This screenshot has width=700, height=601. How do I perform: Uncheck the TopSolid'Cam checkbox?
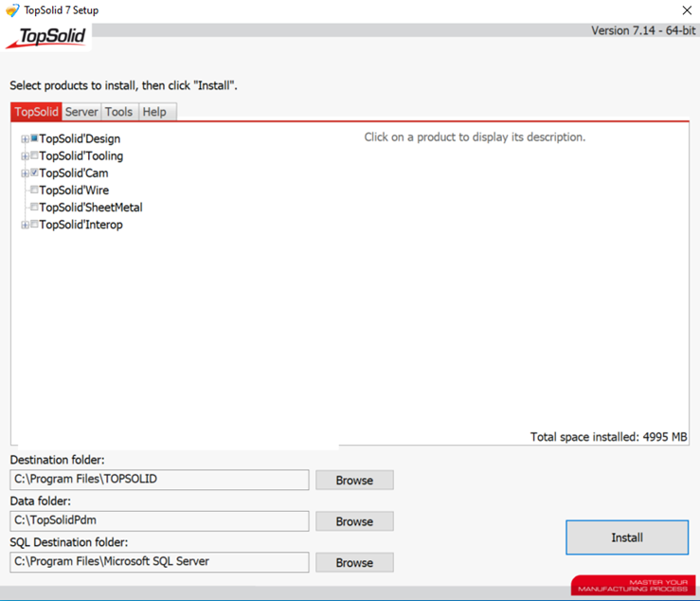[34, 173]
